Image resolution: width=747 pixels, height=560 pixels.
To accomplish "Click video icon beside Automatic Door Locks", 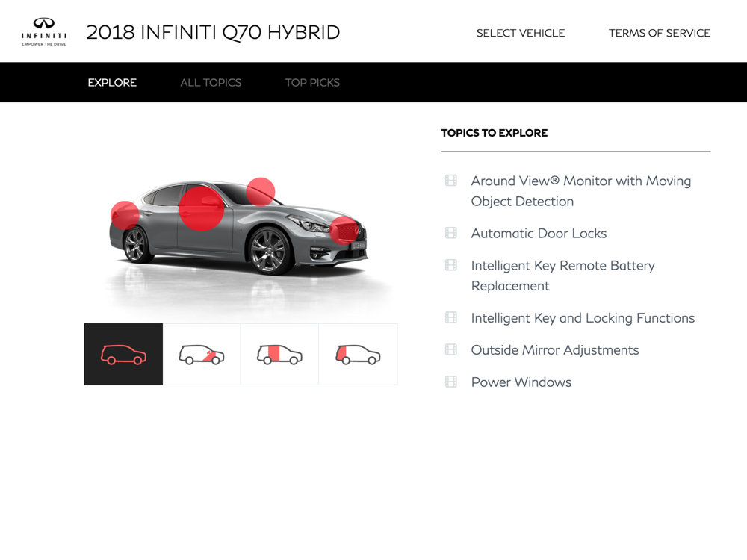I will [x=450, y=233].
